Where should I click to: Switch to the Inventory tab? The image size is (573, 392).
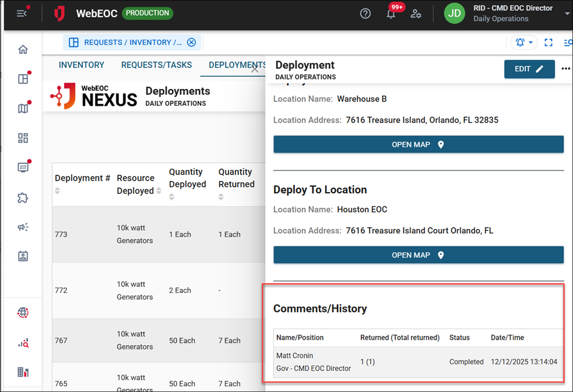(81, 65)
